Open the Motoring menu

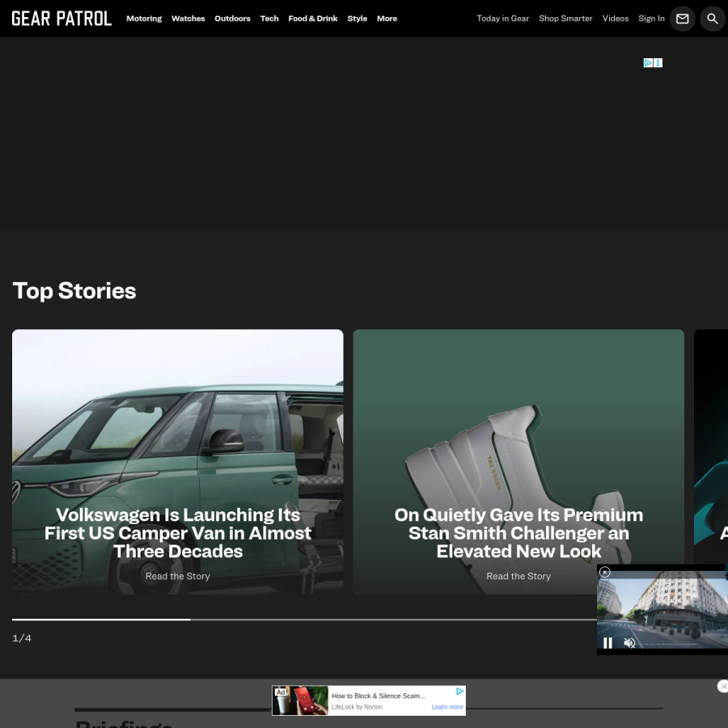[x=144, y=19]
